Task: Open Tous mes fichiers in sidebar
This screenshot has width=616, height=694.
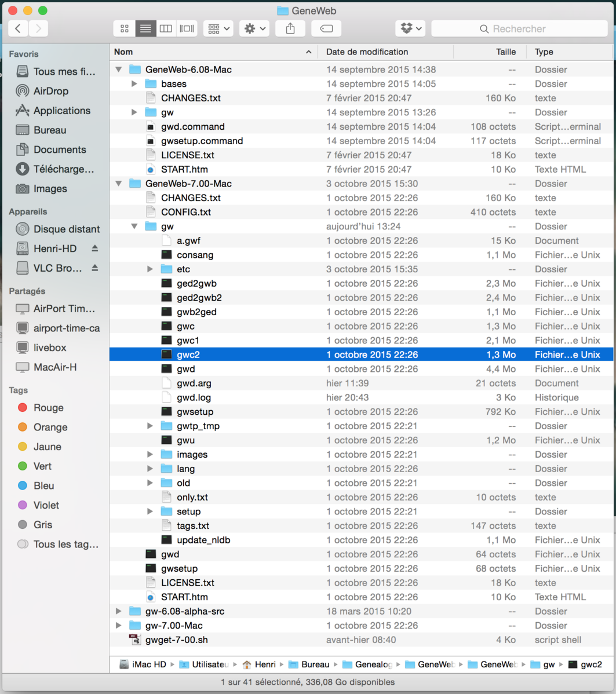Action: [x=56, y=72]
